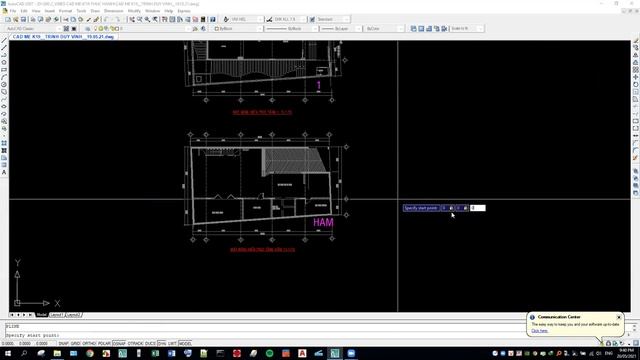Image resolution: width=640 pixels, height=360 pixels.
Task: Open the Format menu
Action: (x=65, y=11)
